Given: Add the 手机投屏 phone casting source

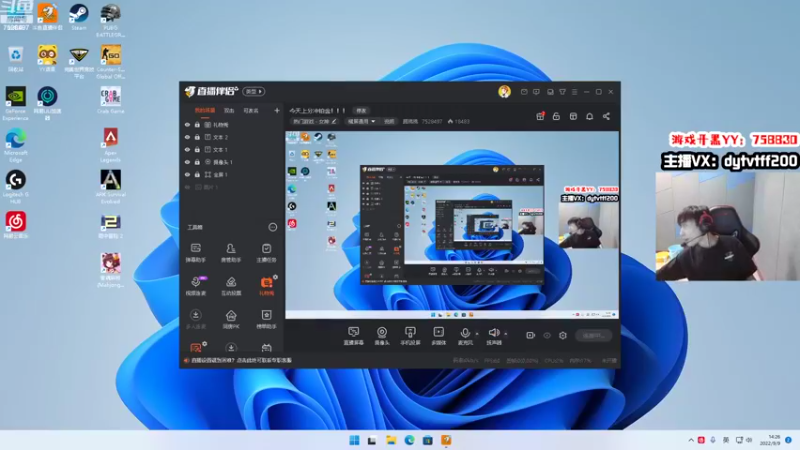Looking at the screenshot, I should click(410, 336).
